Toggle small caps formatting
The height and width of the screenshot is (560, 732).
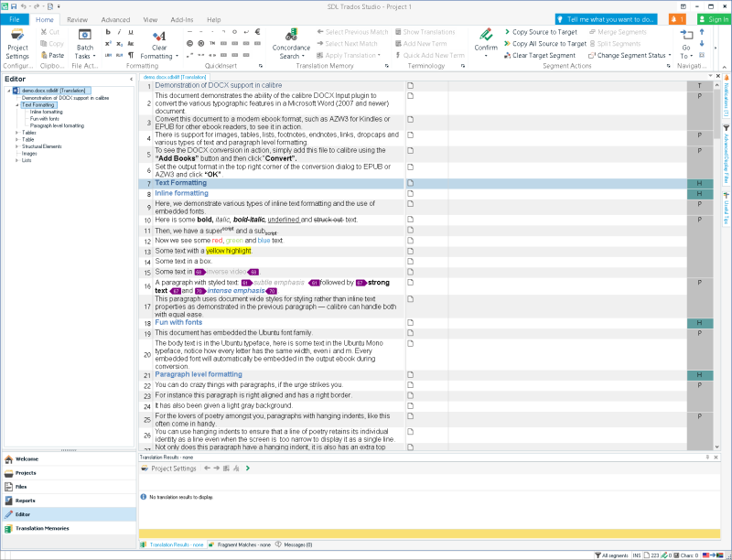[x=131, y=43]
